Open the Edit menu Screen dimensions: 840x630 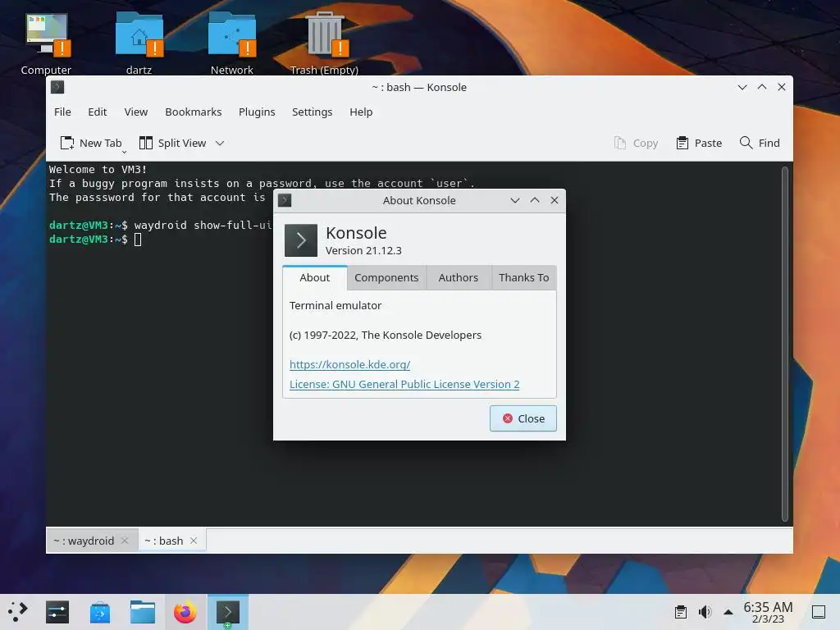click(x=98, y=112)
